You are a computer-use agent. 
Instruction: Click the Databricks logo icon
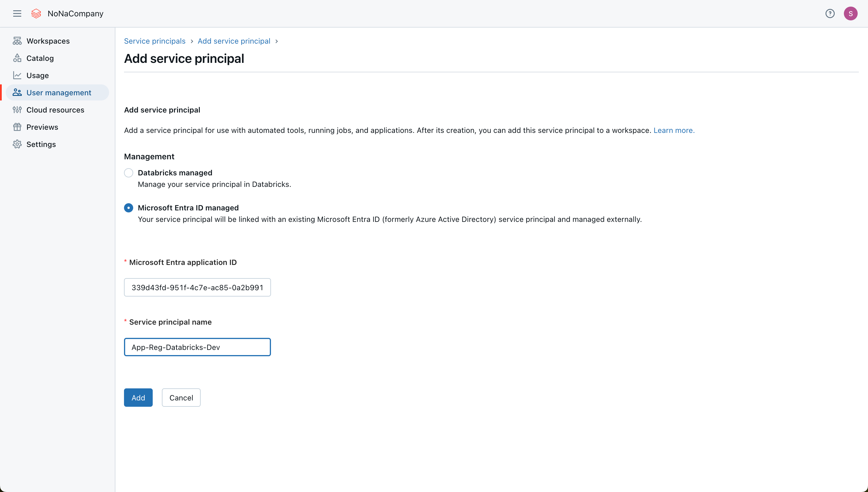click(x=36, y=13)
